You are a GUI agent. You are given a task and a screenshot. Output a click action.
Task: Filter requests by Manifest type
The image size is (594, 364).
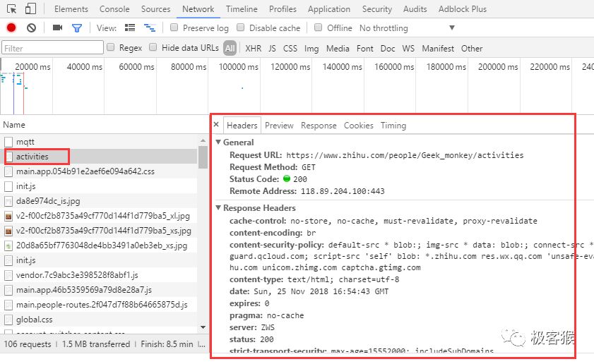(x=438, y=49)
